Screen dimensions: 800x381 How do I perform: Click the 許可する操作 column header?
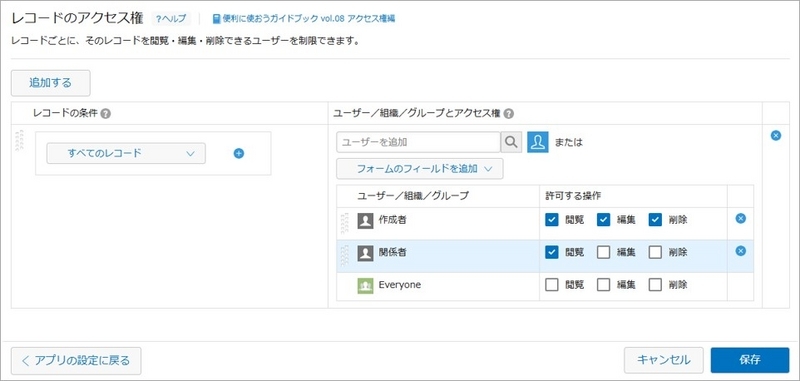pyautogui.click(x=574, y=196)
